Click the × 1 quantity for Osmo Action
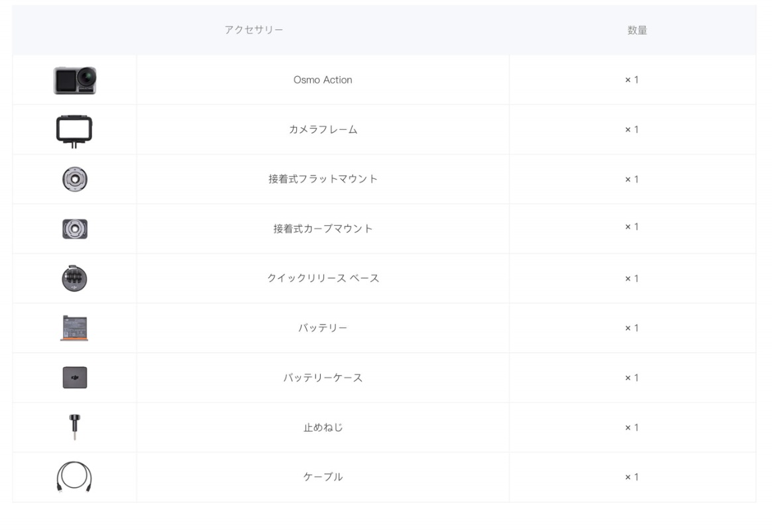Viewport: 772px width, 532px height. pos(632,80)
